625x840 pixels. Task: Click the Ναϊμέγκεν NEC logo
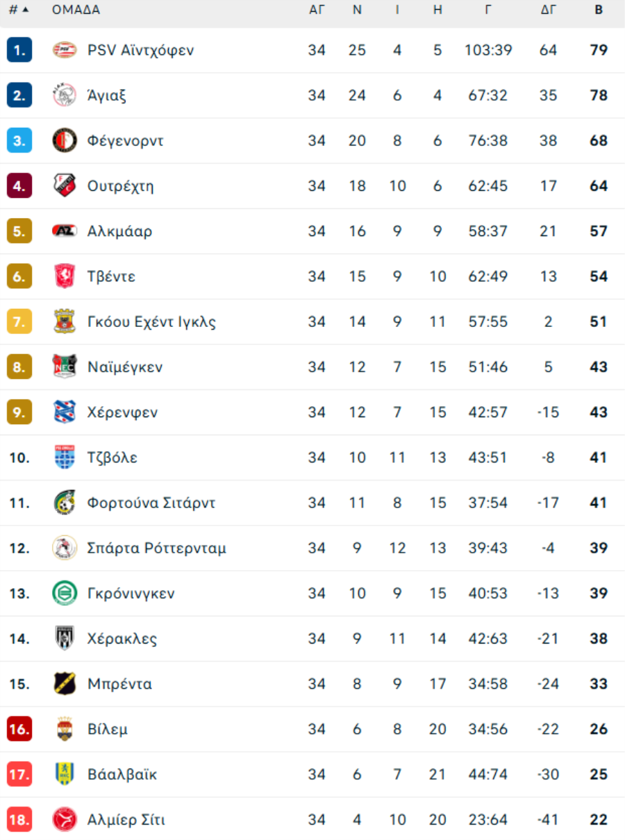tap(65, 367)
